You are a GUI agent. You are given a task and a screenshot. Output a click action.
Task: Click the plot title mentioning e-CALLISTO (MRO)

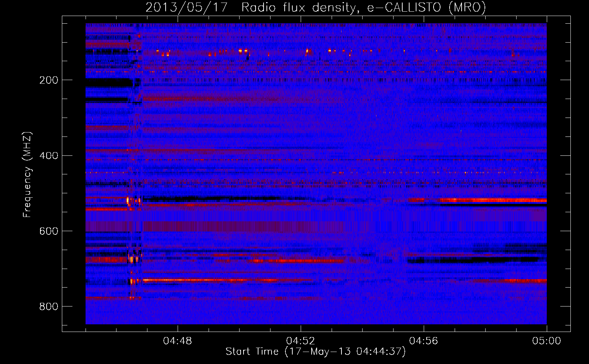[316, 7]
